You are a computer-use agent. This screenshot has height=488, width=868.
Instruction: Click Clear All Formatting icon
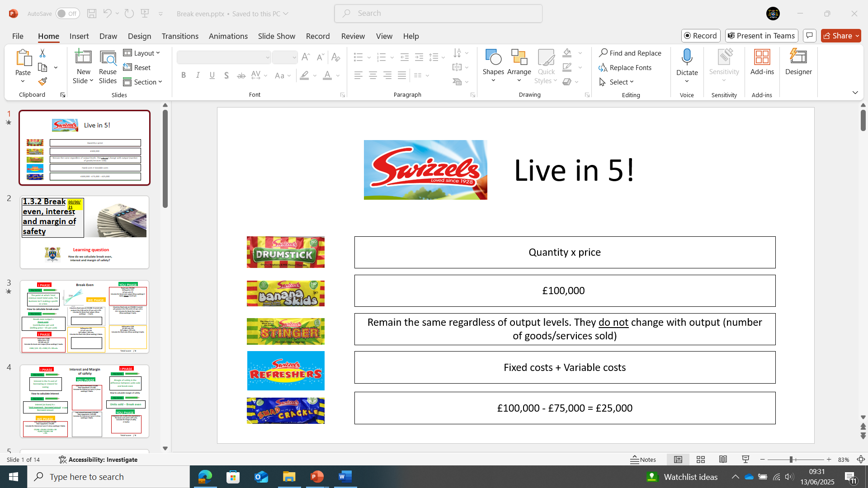[335, 57]
